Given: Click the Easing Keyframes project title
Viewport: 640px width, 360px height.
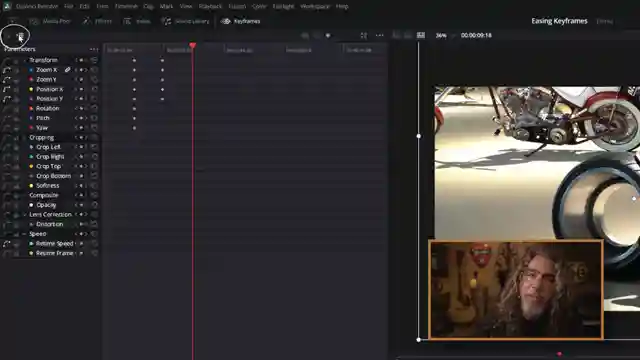Looking at the screenshot, I should (x=559, y=21).
